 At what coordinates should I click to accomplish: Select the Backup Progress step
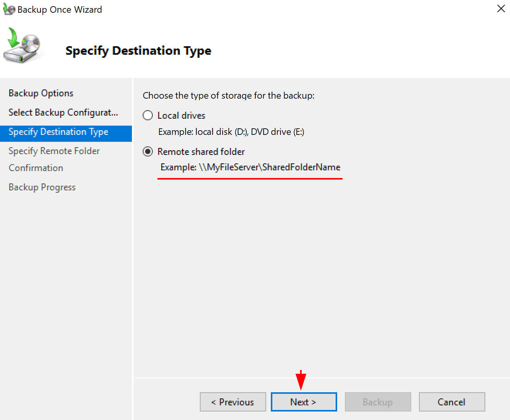(42, 187)
